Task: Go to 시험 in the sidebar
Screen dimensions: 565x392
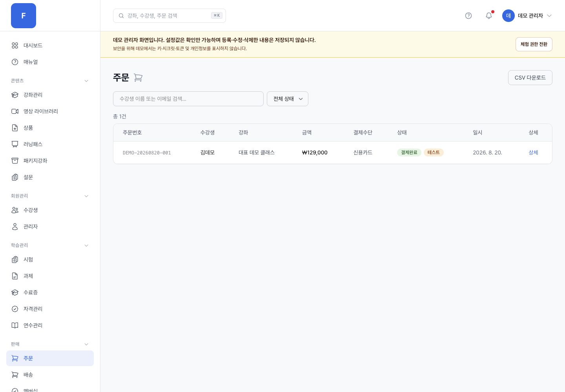Action: 50,260
